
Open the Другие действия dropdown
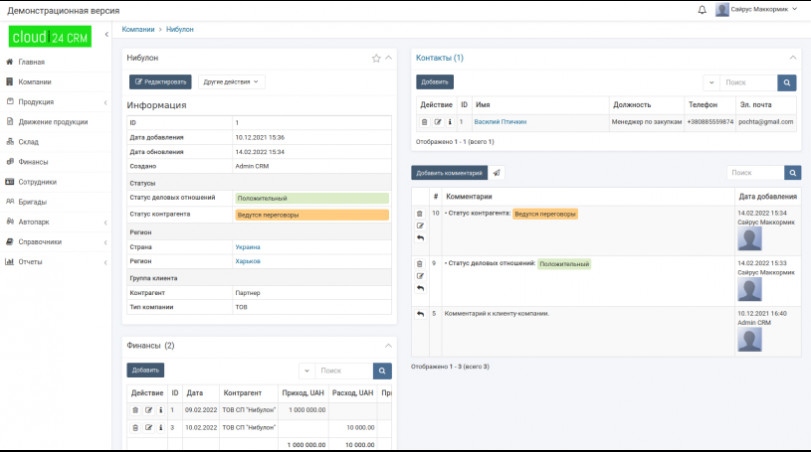pyautogui.click(x=231, y=82)
